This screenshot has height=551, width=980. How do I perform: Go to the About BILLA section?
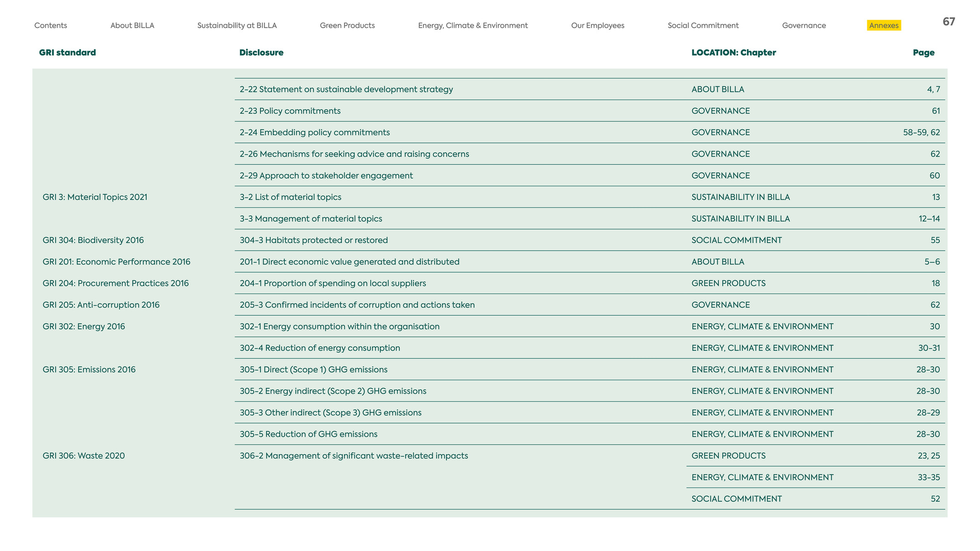(x=132, y=26)
